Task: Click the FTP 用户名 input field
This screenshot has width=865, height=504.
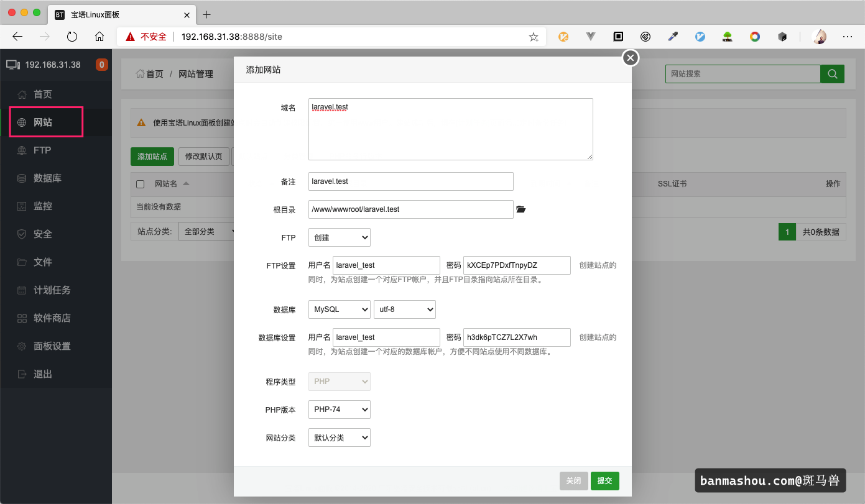Action: 387,265
